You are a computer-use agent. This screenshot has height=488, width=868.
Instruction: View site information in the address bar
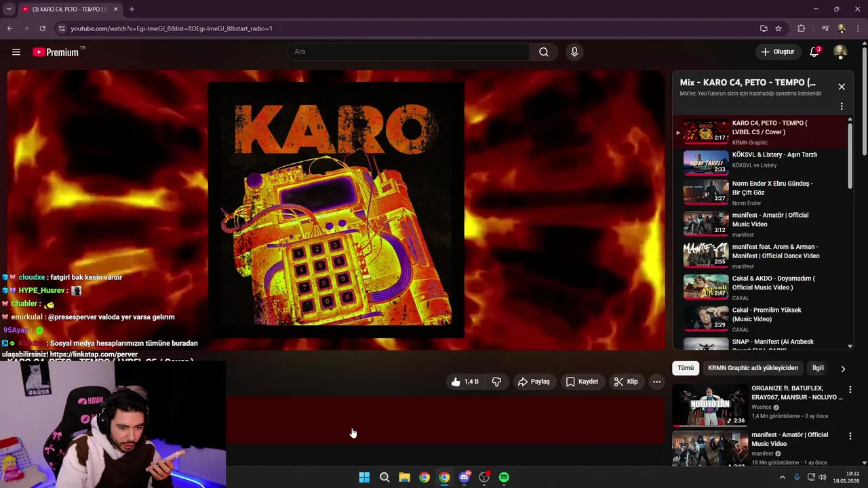[x=62, y=28]
